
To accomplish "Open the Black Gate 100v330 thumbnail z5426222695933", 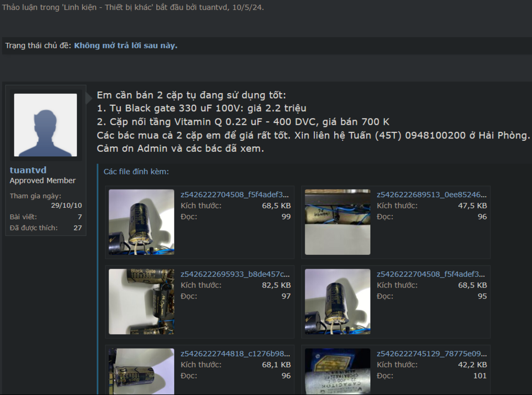I will pyautogui.click(x=141, y=301).
